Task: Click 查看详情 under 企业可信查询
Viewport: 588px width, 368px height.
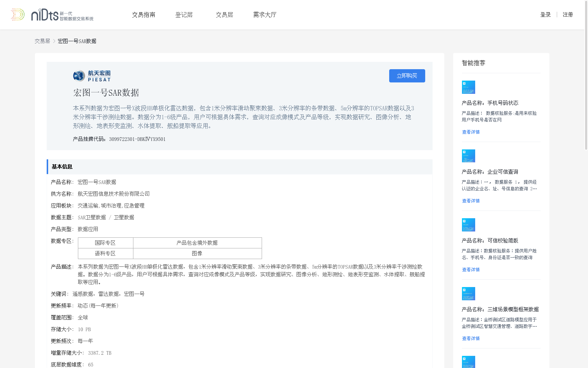Action: 471,201
